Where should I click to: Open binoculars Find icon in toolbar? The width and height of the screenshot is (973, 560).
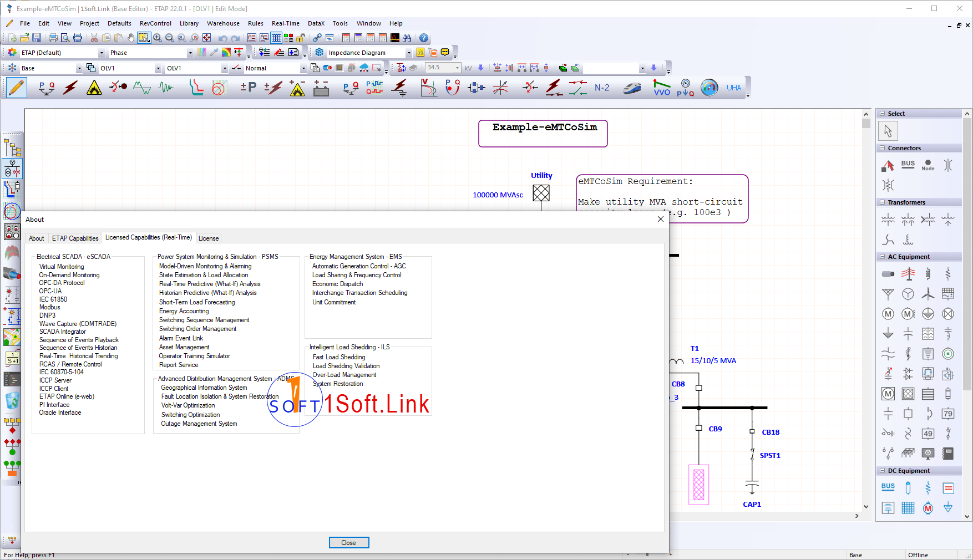click(407, 38)
